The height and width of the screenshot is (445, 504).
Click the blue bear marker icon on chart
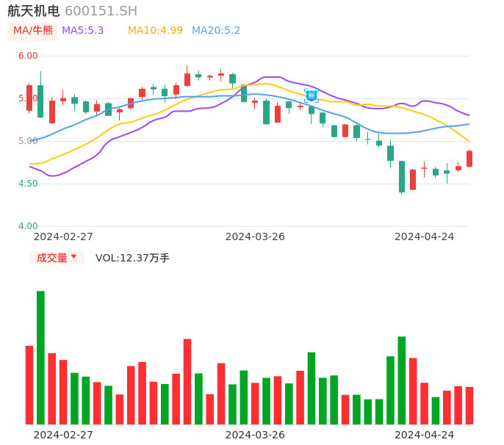(312, 95)
